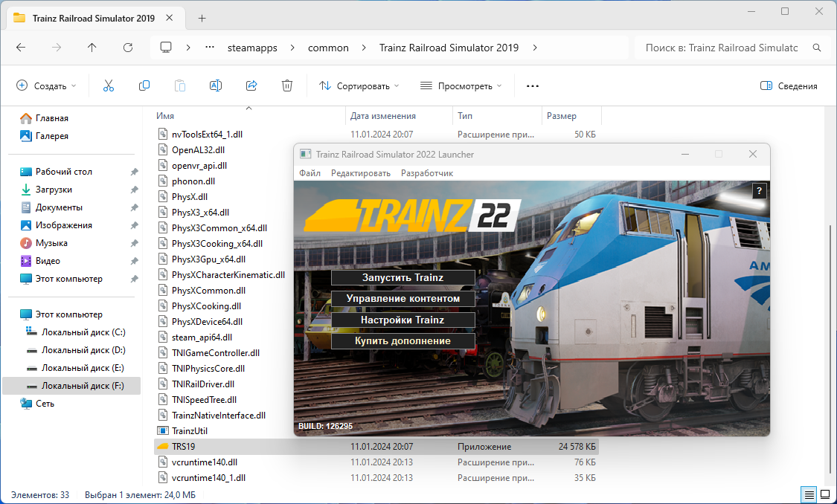Switch to details view icon in status bar

point(809,494)
